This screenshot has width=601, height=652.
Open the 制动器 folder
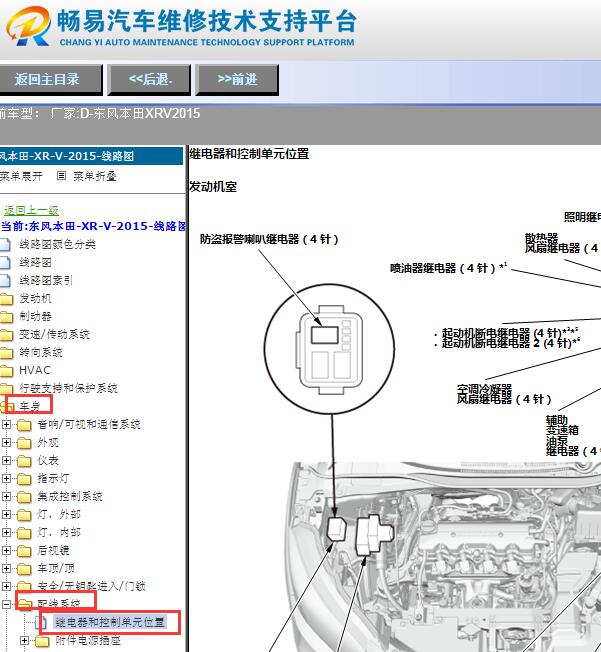point(35,316)
